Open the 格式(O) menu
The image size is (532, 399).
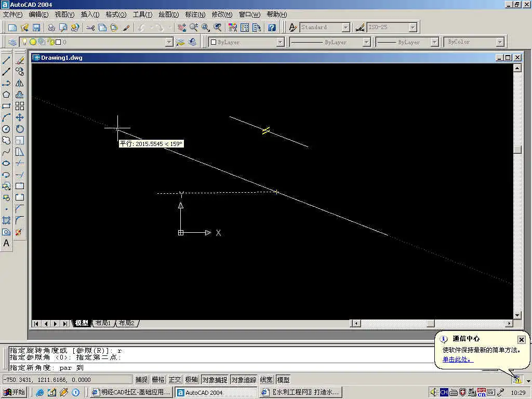[116, 15]
